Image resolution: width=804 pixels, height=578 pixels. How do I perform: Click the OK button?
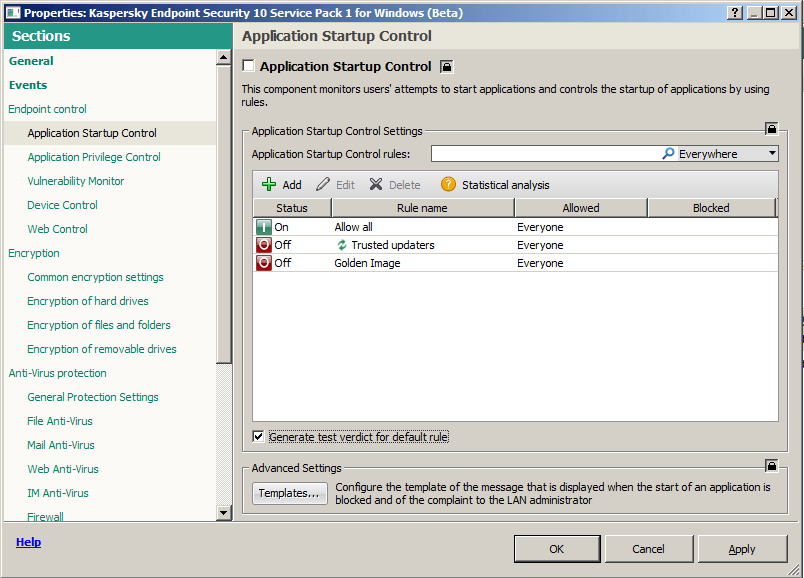[x=557, y=549]
